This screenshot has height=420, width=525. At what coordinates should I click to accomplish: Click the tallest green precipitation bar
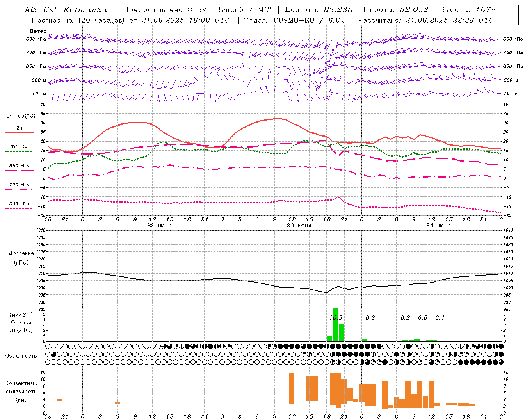point(335,325)
